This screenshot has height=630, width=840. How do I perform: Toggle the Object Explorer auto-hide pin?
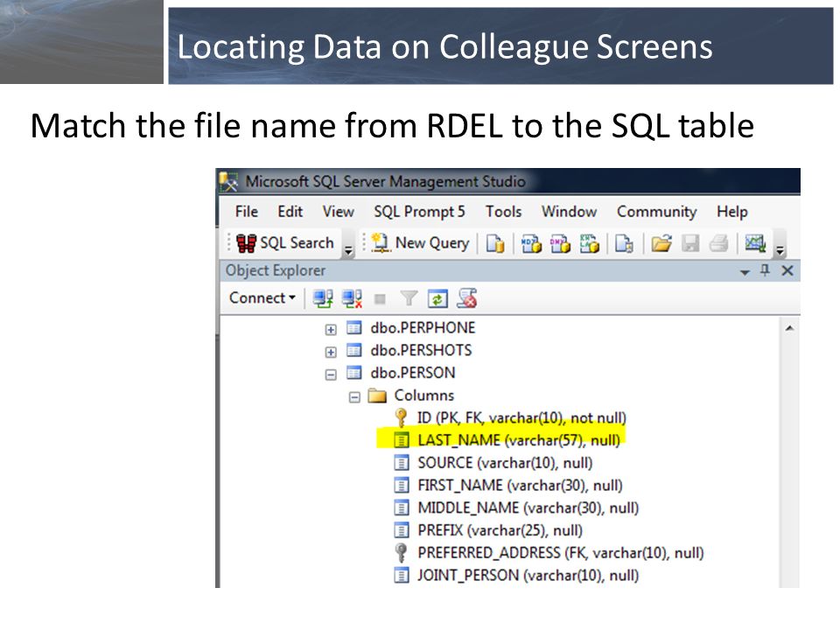(765, 270)
